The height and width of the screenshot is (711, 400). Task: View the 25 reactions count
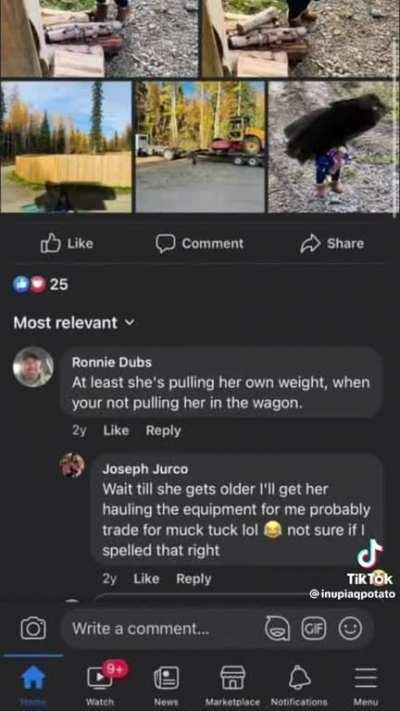[40, 285]
